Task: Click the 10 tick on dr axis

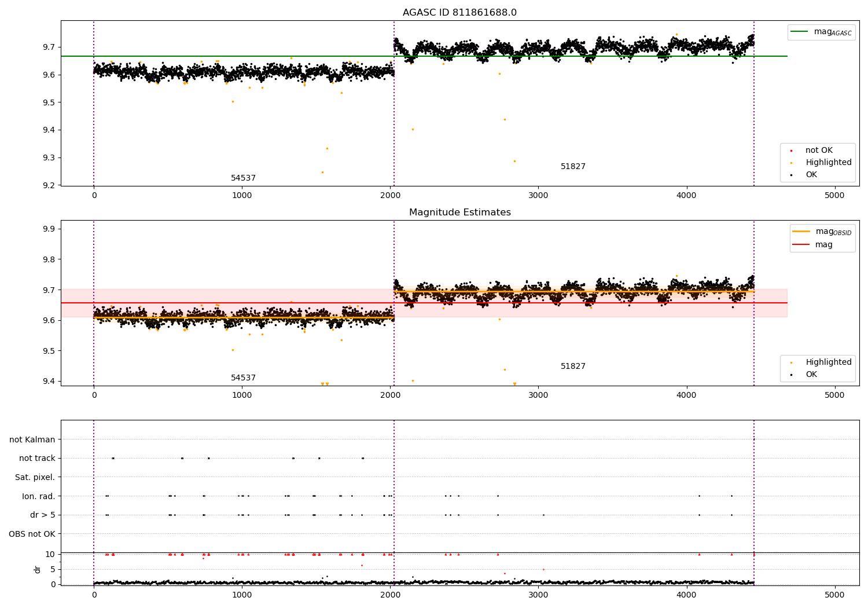Action: (50, 554)
